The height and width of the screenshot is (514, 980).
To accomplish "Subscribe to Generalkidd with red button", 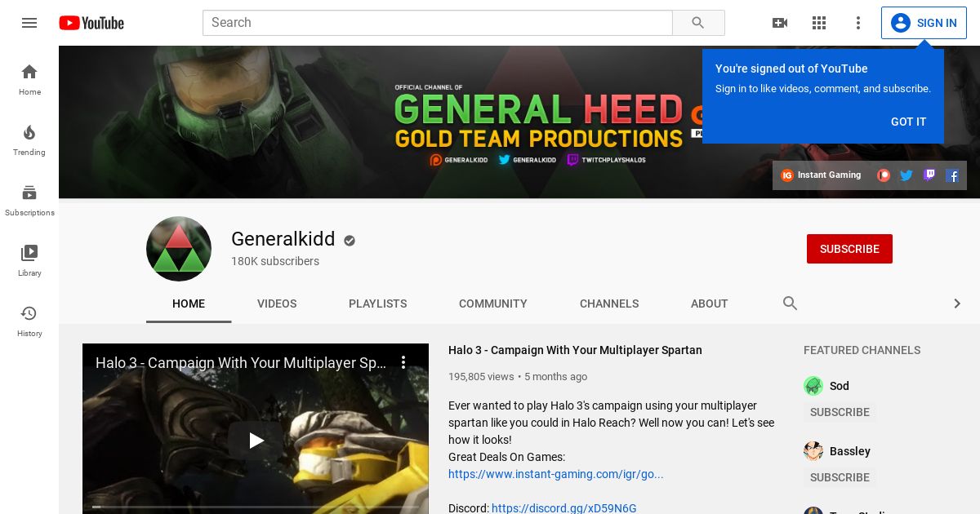I will point(849,249).
